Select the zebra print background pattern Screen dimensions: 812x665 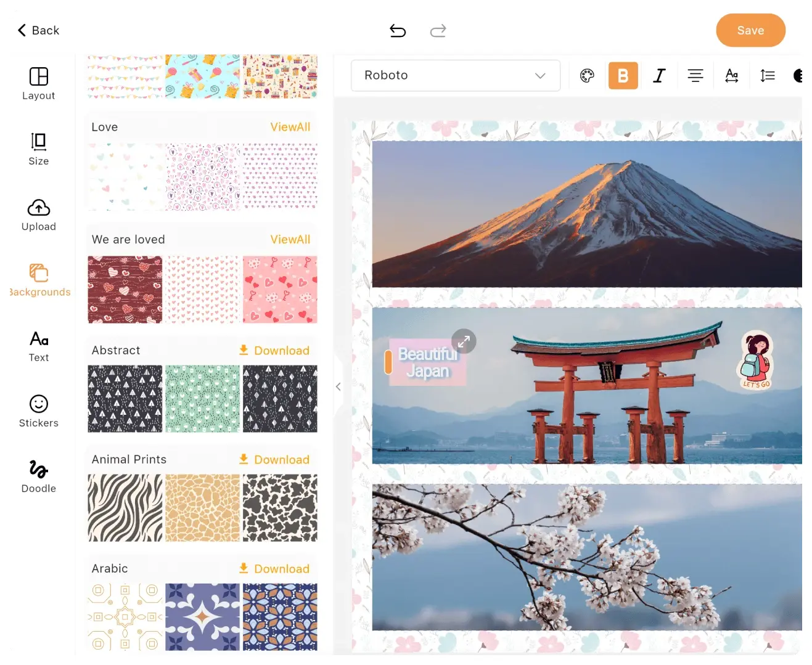pyautogui.click(x=125, y=508)
